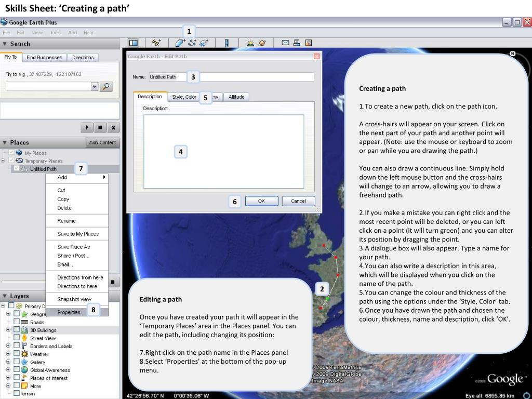Click the Email envelope toolbar icon
532x399 pixels.
(285, 43)
